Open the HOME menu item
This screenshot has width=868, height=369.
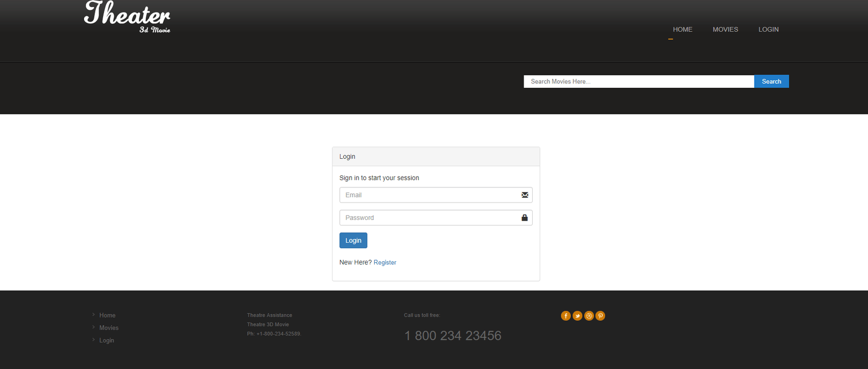[x=682, y=29]
